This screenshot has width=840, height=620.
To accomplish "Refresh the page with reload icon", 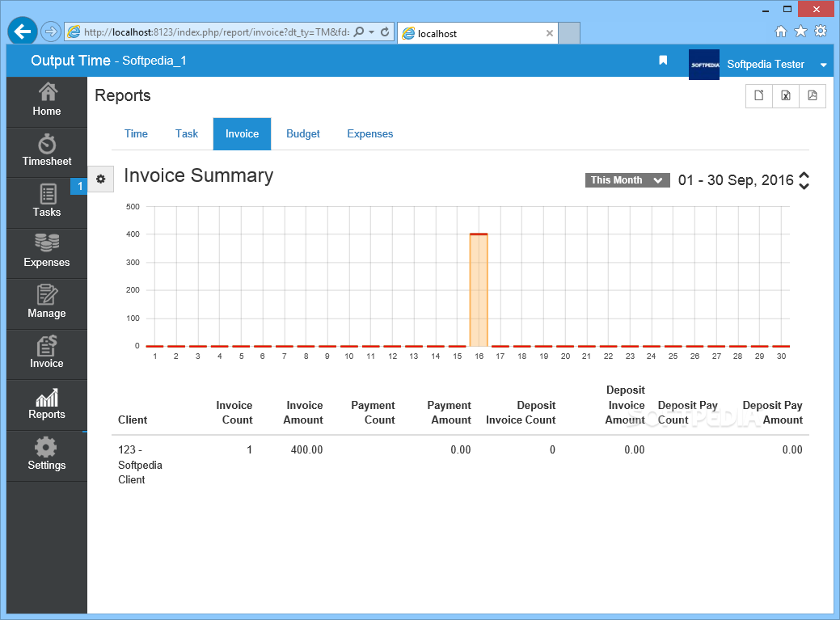I will (x=385, y=32).
